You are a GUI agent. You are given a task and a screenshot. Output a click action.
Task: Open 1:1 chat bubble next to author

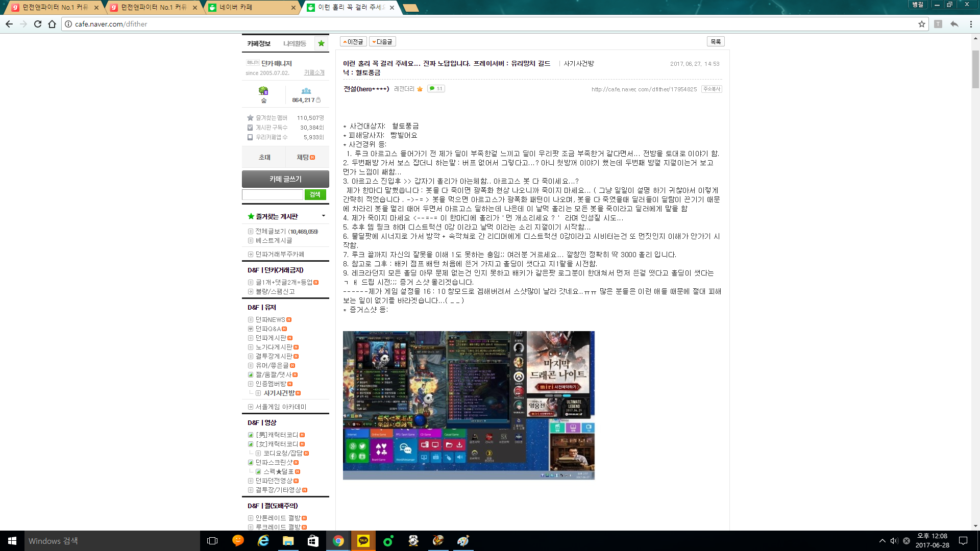pos(436,89)
